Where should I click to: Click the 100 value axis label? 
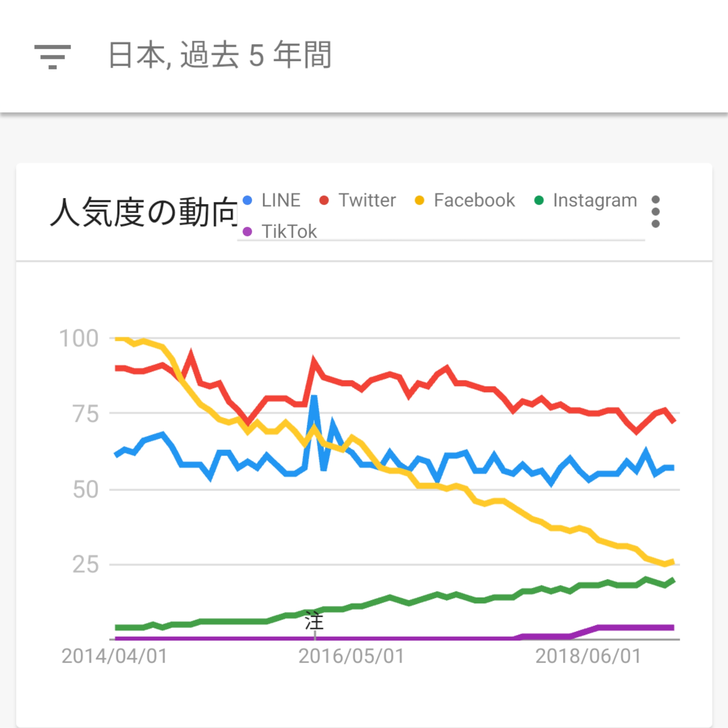(79, 338)
